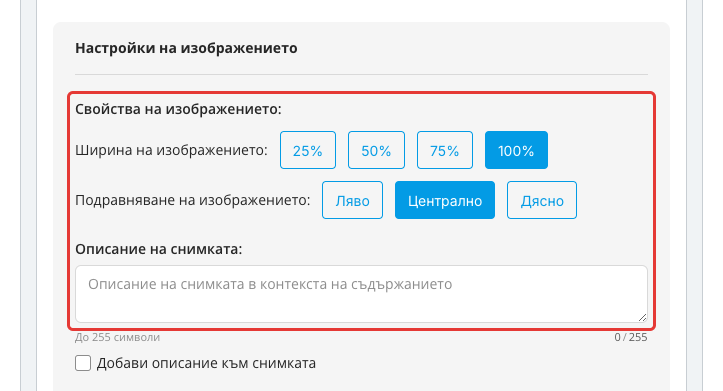
Task: Click the 0 / 255 character counter
Action: point(631,338)
